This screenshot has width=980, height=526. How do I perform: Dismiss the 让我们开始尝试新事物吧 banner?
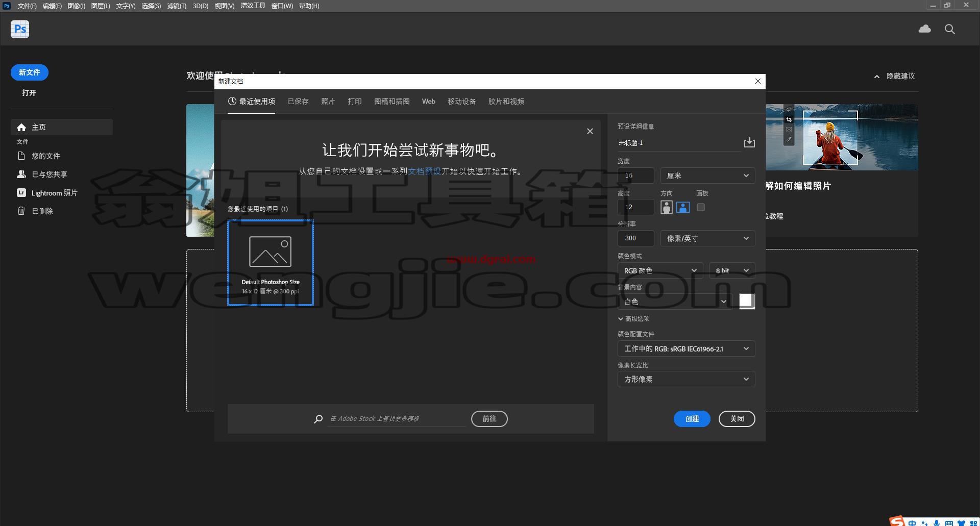coord(590,131)
